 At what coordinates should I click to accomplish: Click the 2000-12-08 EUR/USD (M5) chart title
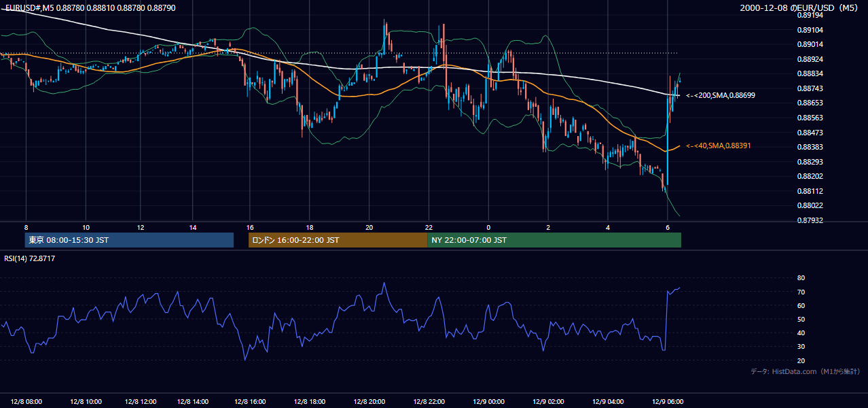(799, 8)
